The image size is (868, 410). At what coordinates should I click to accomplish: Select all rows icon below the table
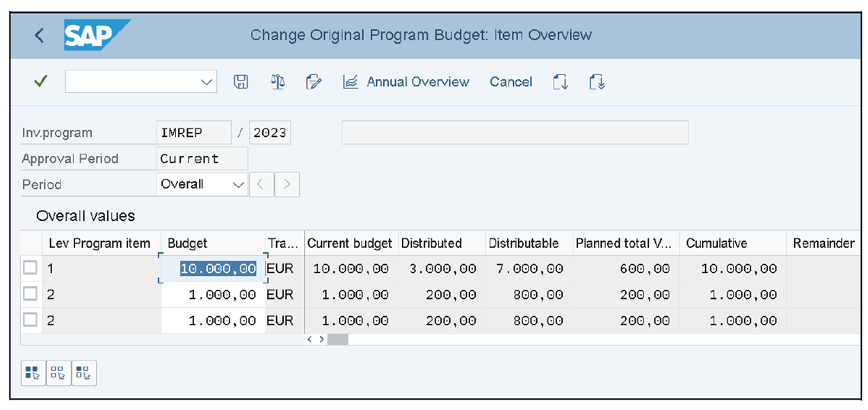point(33,373)
